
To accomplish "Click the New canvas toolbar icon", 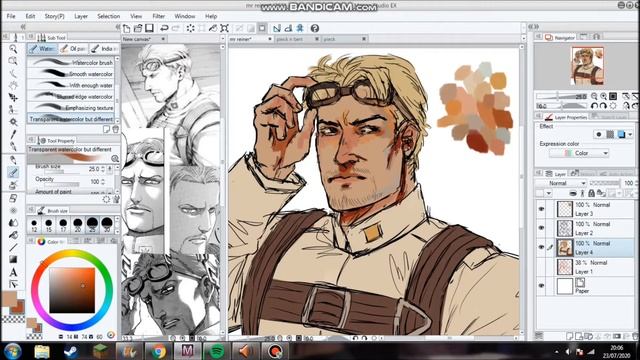I will [x=127, y=28].
